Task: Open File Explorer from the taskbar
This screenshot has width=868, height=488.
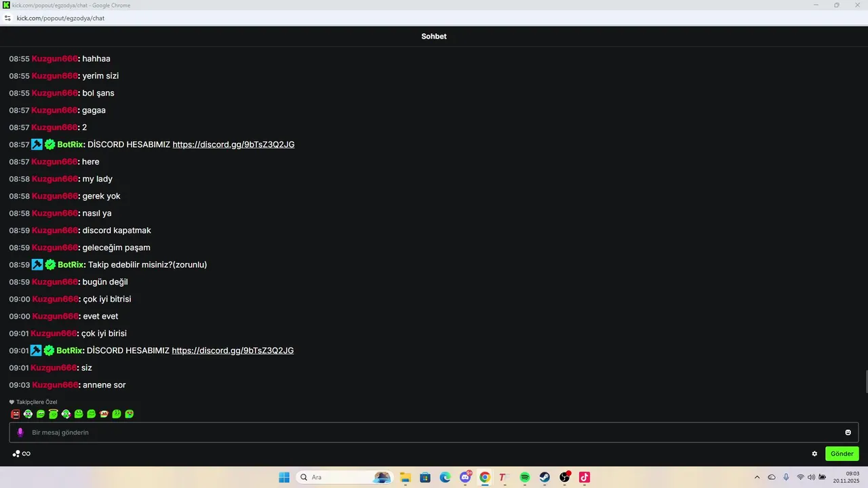Action: click(406, 477)
